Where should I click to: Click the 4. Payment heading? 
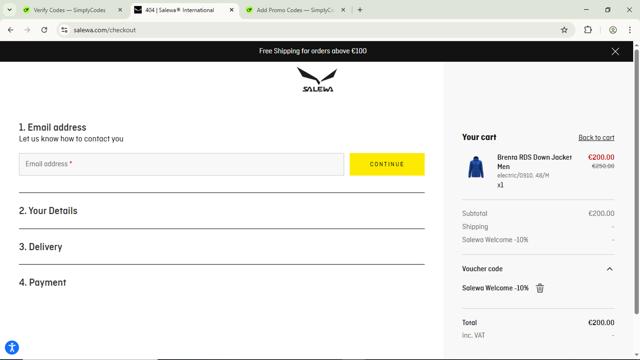click(42, 282)
